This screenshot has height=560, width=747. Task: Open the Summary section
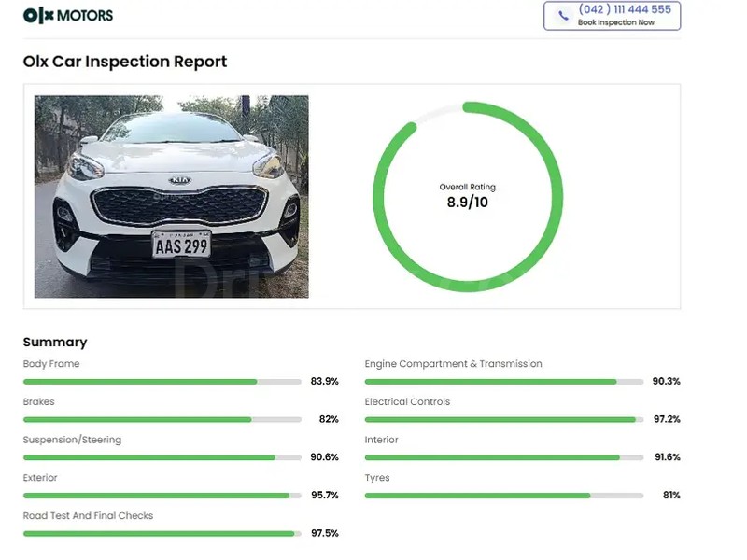pyautogui.click(x=55, y=342)
